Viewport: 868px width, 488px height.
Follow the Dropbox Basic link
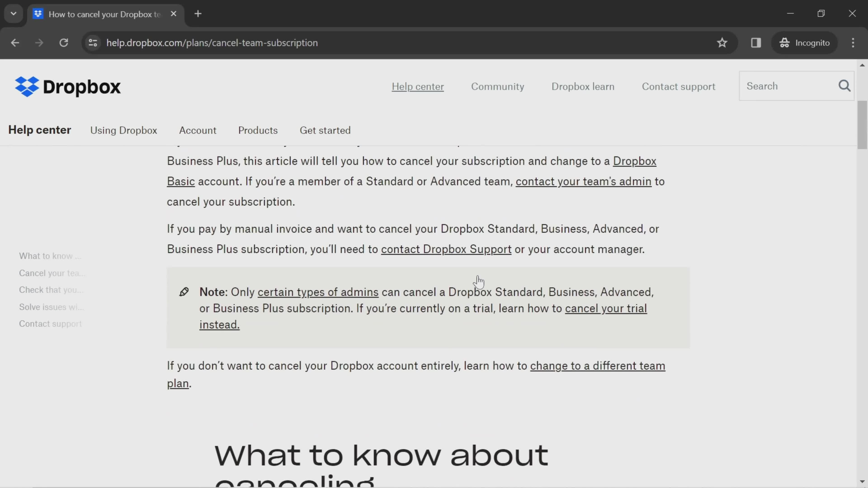pos(634,161)
